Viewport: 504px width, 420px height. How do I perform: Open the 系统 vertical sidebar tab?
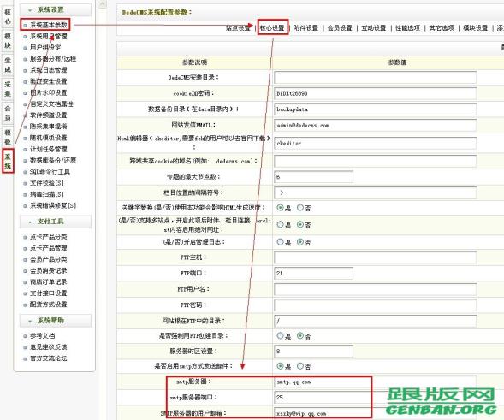tap(8, 161)
